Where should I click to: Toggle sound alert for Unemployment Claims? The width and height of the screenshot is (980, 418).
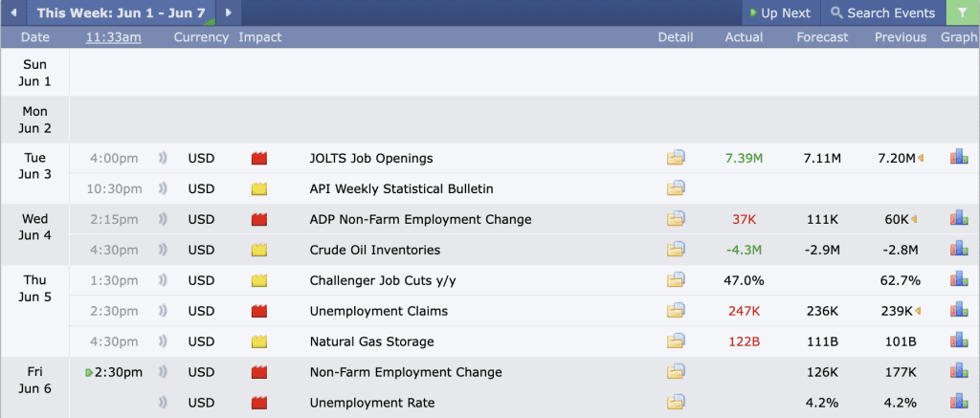pos(163,311)
